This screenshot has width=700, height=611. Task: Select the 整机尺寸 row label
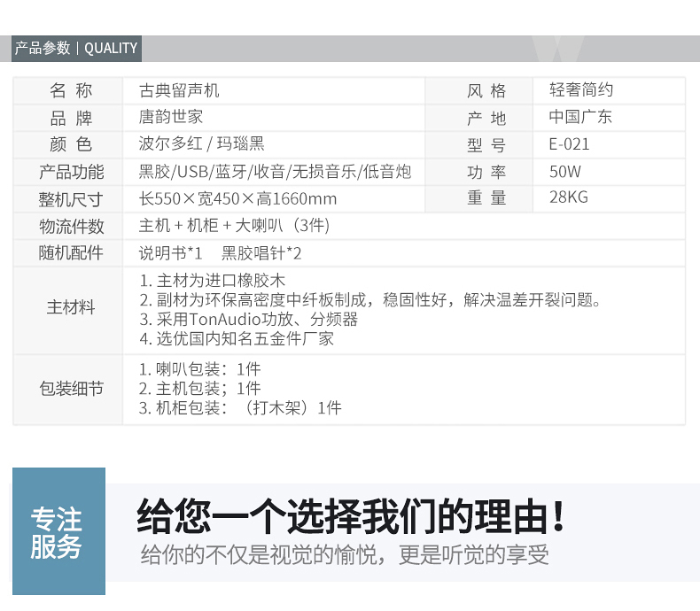71,199
